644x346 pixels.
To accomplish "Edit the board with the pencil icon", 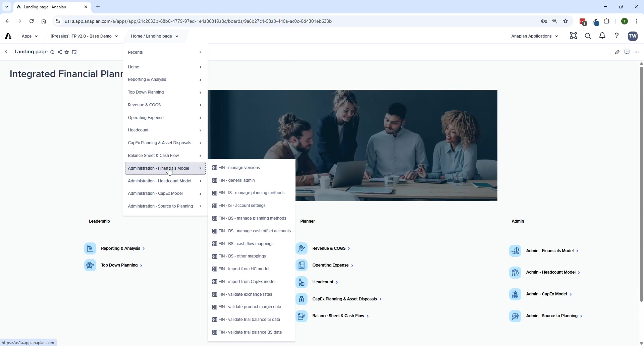I will coord(618,52).
